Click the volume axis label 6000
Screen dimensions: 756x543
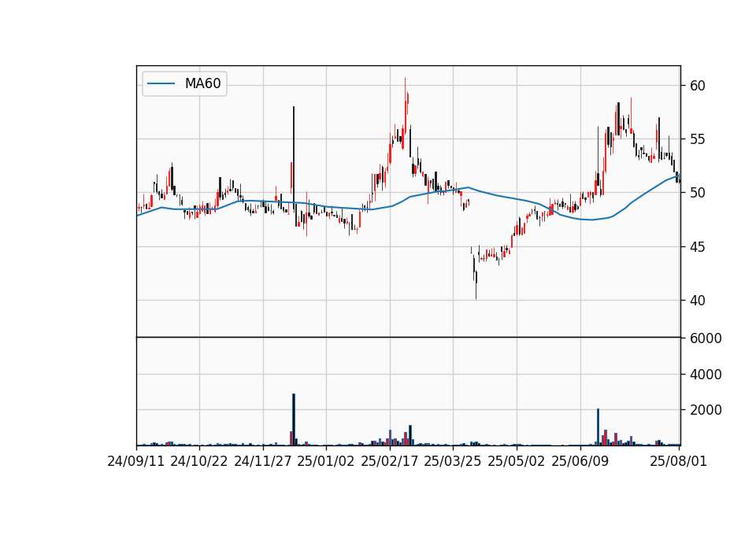(706, 338)
